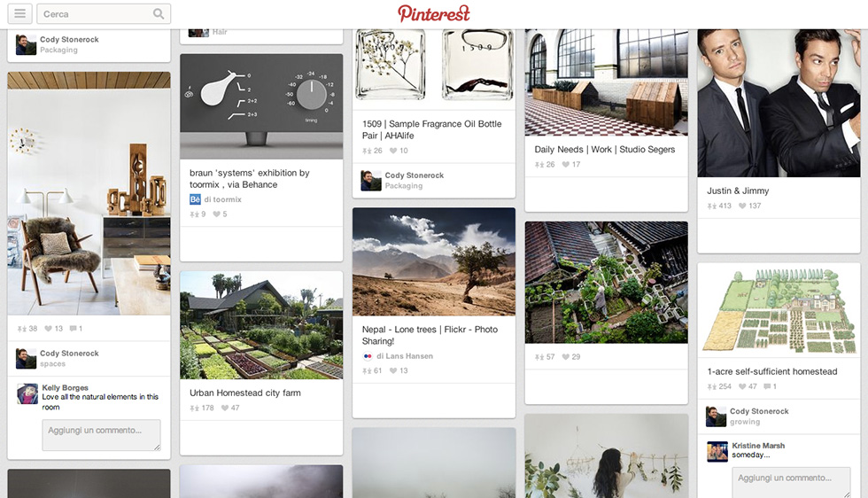Click Kristine Marsh profile avatar

coord(717,451)
